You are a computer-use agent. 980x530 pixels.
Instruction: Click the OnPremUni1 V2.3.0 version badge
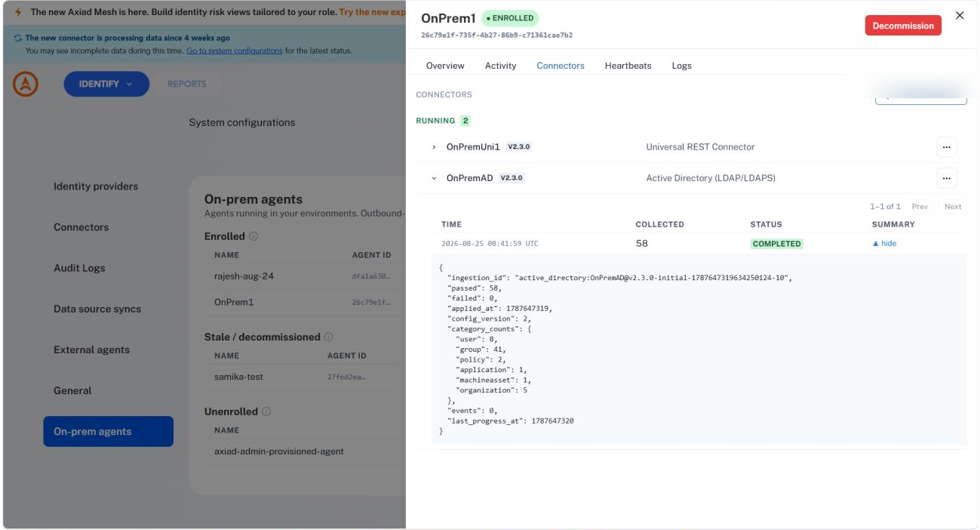click(519, 147)
